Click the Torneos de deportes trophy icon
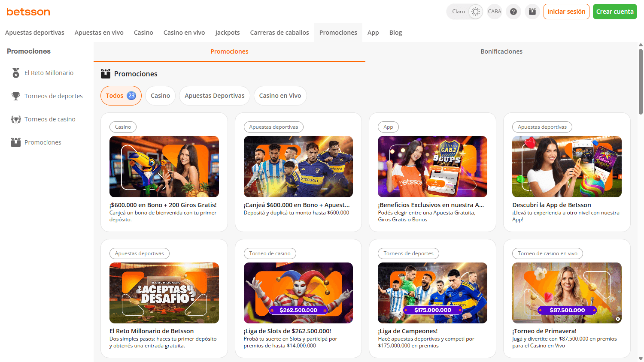Screen dimensions: 644x362 pos(16,96)
